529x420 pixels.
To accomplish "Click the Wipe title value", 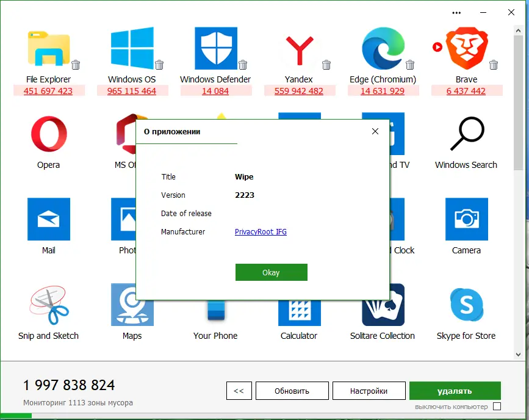I will point(244,177).
